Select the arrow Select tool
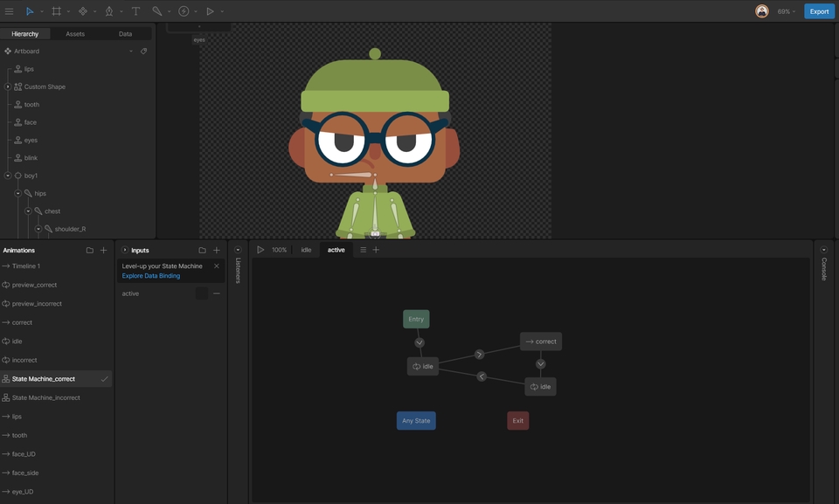839x504 pixels. coord(30,11)
